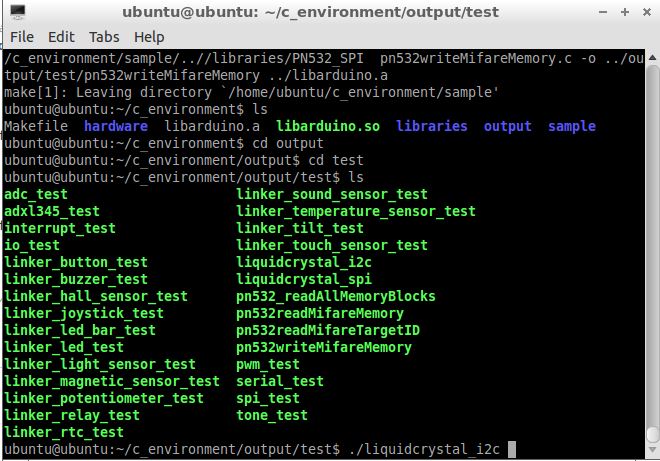Click the terminal monitor icon in title bar

pyautogui.click(x=18, y=11)
